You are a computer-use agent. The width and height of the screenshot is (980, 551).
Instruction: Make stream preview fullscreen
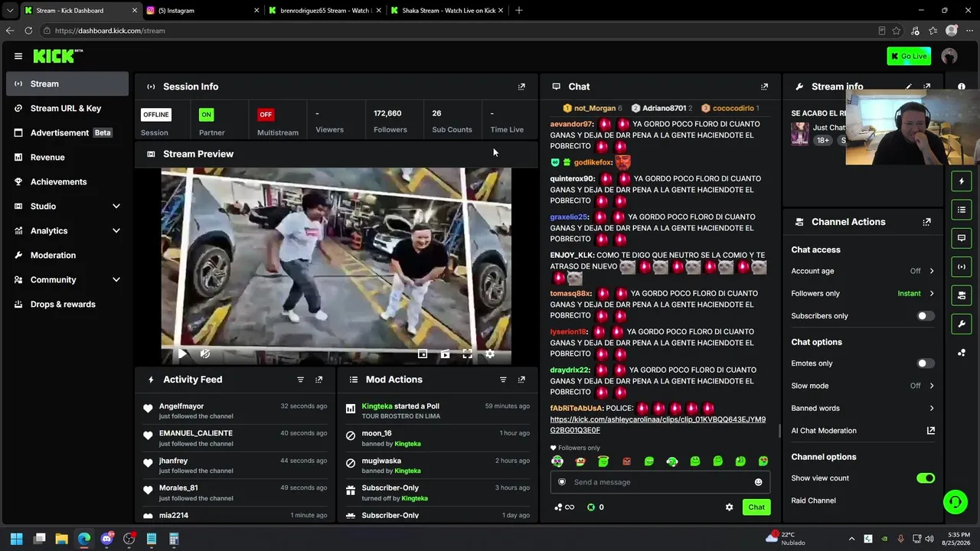coord(467,354)
